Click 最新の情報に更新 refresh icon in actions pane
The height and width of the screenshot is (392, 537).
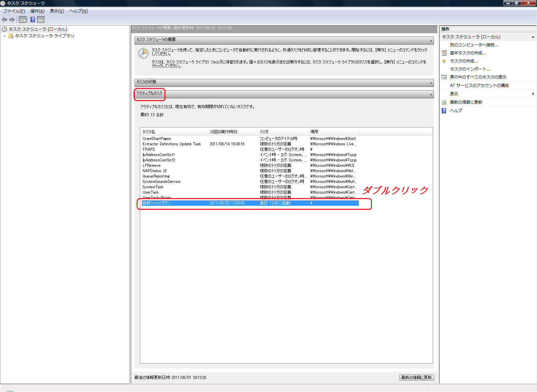tap(444, 102)
